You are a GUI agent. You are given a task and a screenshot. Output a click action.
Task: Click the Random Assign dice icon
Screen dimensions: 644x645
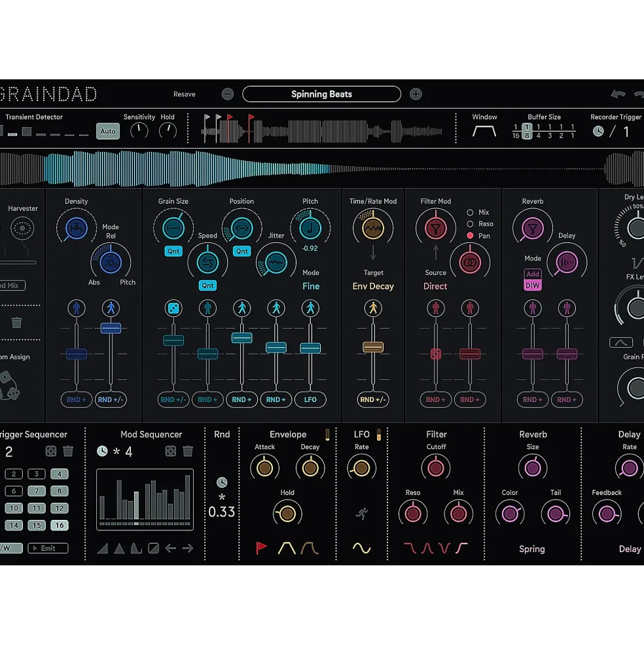point(9,386)
